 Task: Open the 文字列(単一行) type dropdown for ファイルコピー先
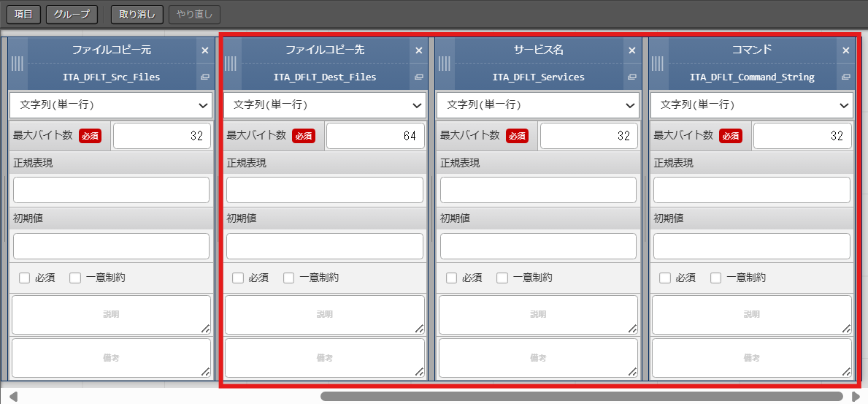coord(325,104)
